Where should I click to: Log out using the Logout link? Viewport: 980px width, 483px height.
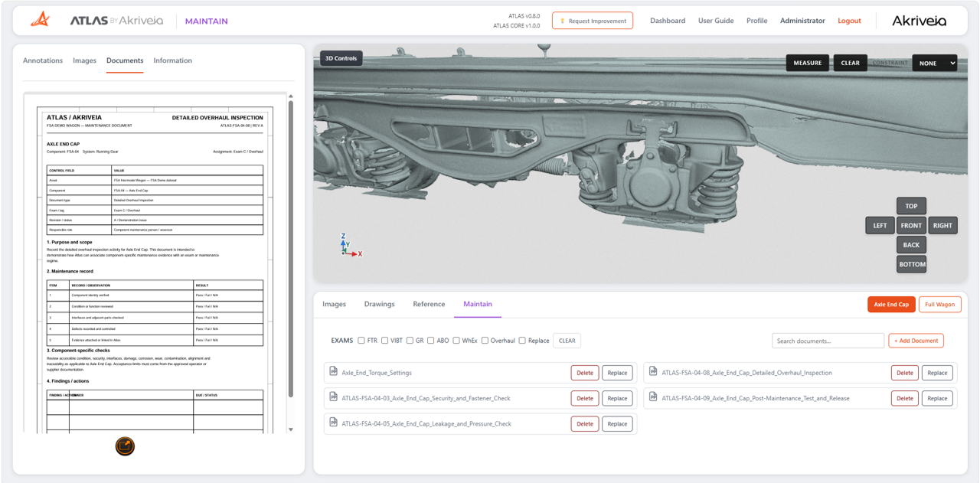(849, 21)
